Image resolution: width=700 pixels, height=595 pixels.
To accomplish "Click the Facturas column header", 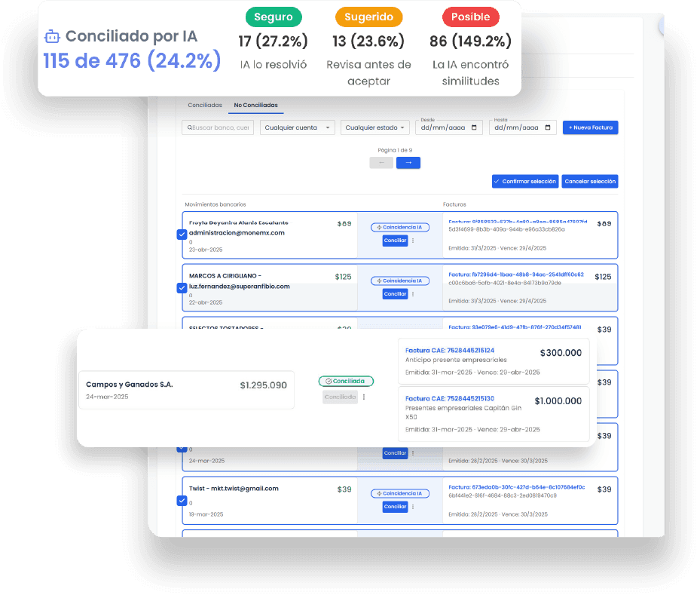I will [x=454, y=204].
